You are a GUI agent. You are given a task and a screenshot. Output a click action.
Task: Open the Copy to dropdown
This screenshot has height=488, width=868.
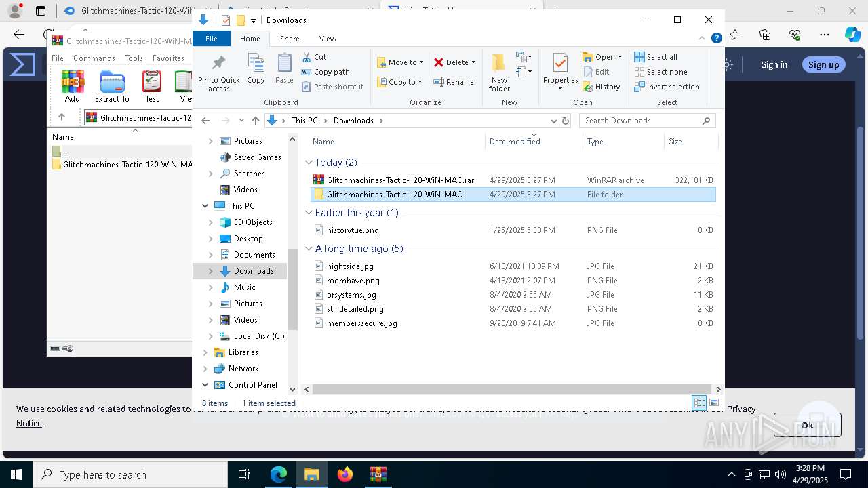point(400,82)
